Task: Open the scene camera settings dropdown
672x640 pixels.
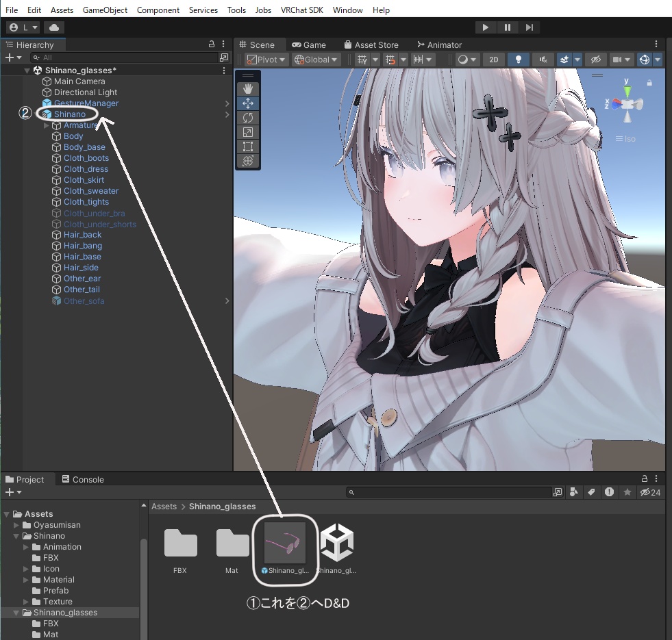Action: click(x=621, y=60)
